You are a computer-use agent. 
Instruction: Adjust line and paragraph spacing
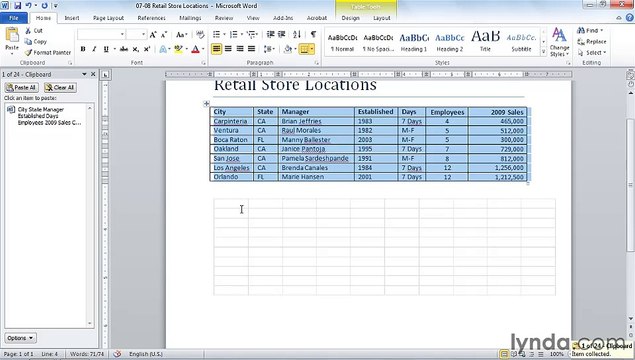pyautogui.click(x=268, y=49)
